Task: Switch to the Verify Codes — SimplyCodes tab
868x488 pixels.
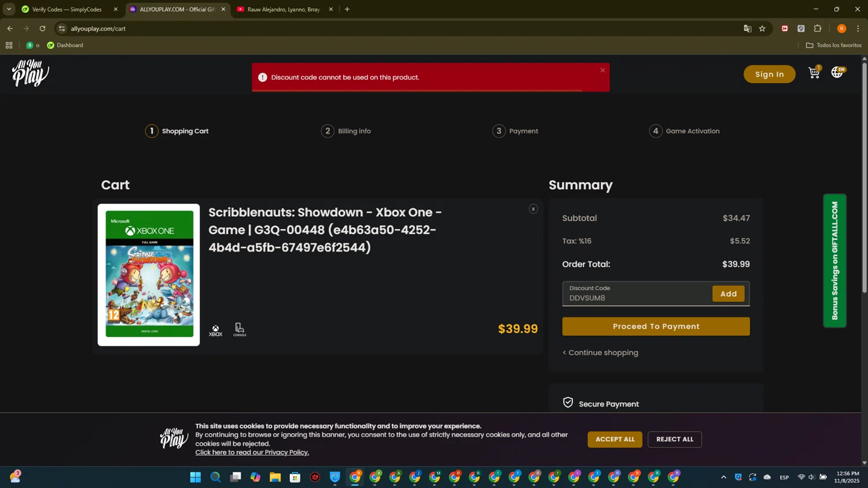Action: (x=65, y=9)
